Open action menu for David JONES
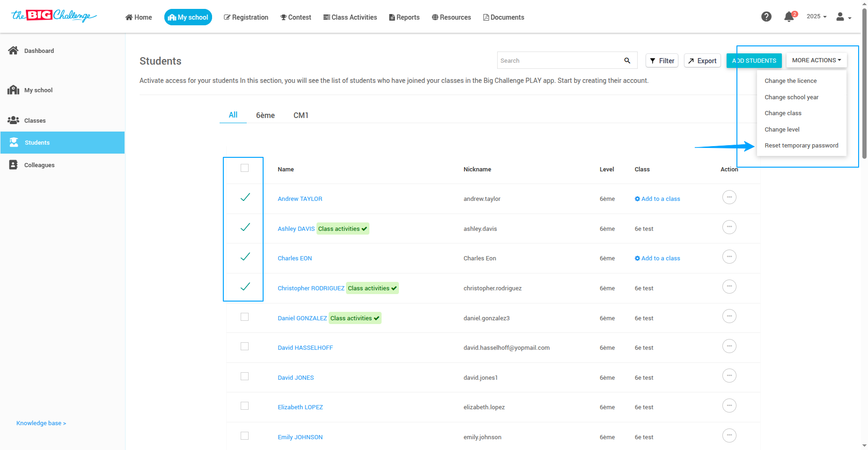The width and height of the screenshot is (868, 450). coord(729,376)
